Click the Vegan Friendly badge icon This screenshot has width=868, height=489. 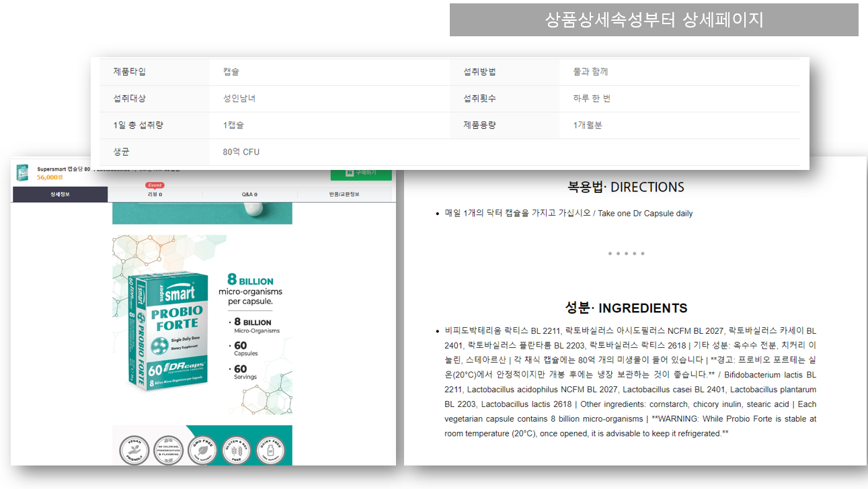pos(134,450)
